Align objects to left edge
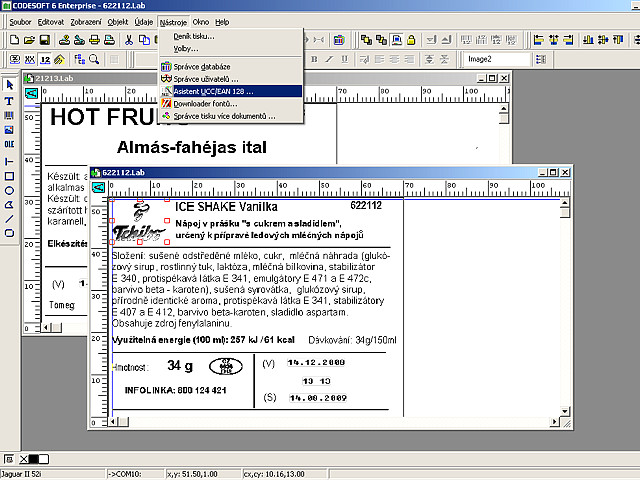 coord(538,40)
